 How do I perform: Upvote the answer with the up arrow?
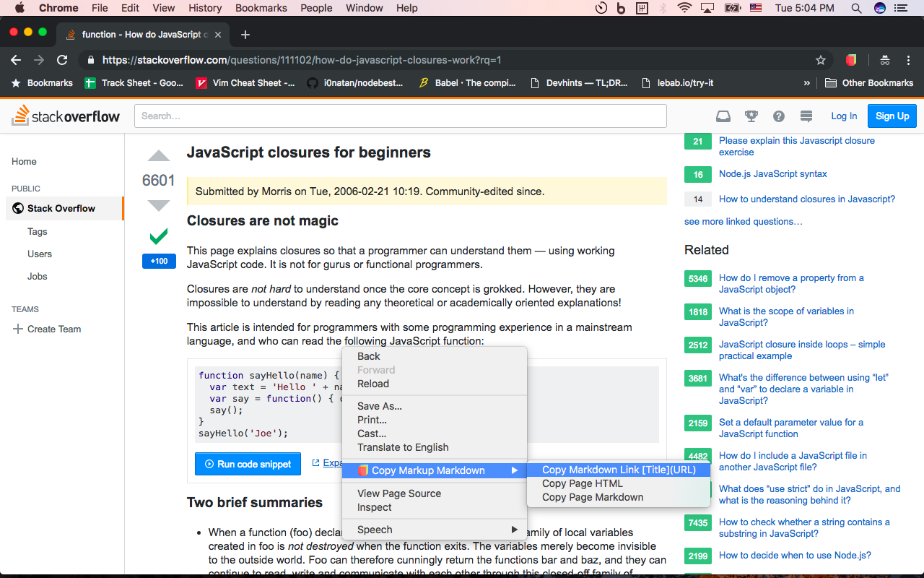159,155
